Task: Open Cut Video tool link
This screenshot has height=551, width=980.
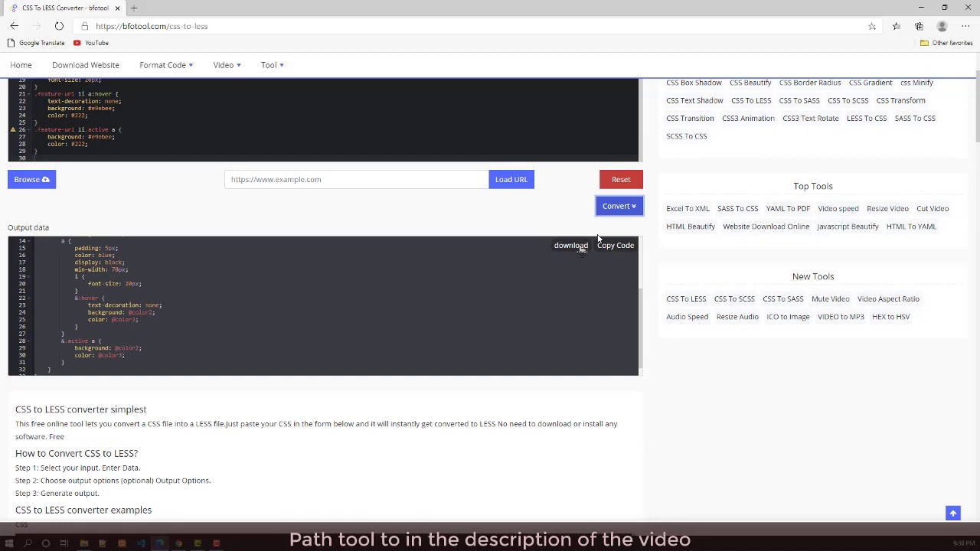Action: 933,208
